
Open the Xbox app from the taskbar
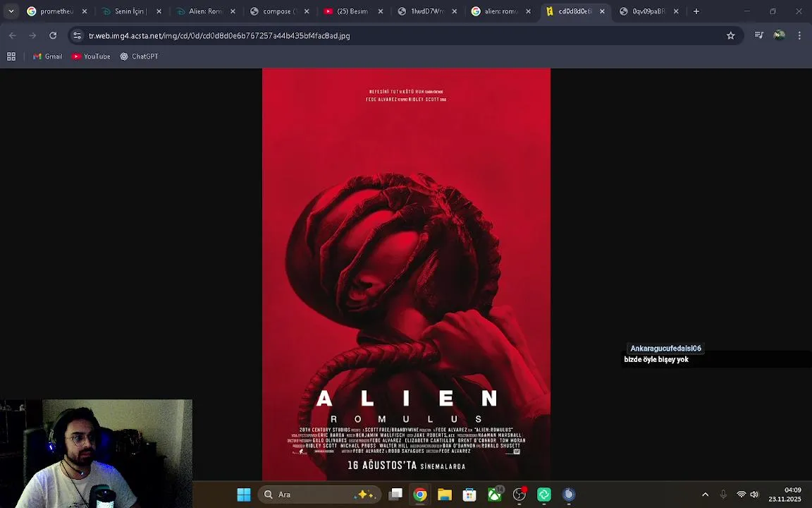(495, 495)
